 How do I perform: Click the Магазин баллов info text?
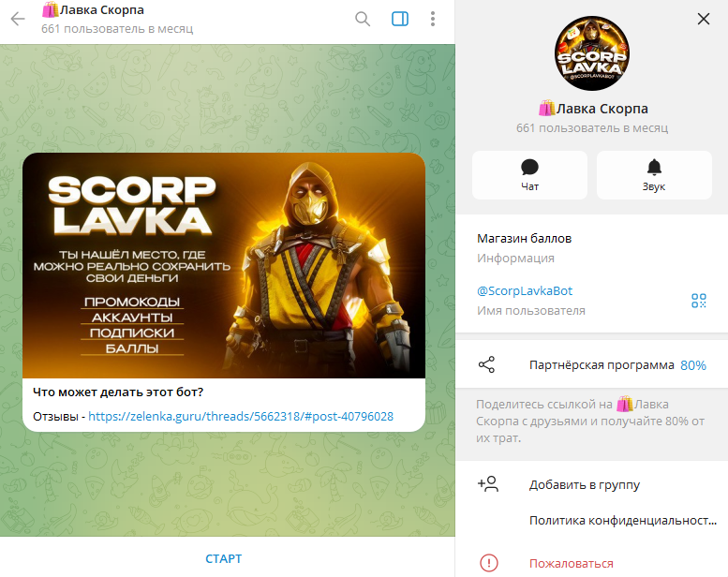coord(524,239)
